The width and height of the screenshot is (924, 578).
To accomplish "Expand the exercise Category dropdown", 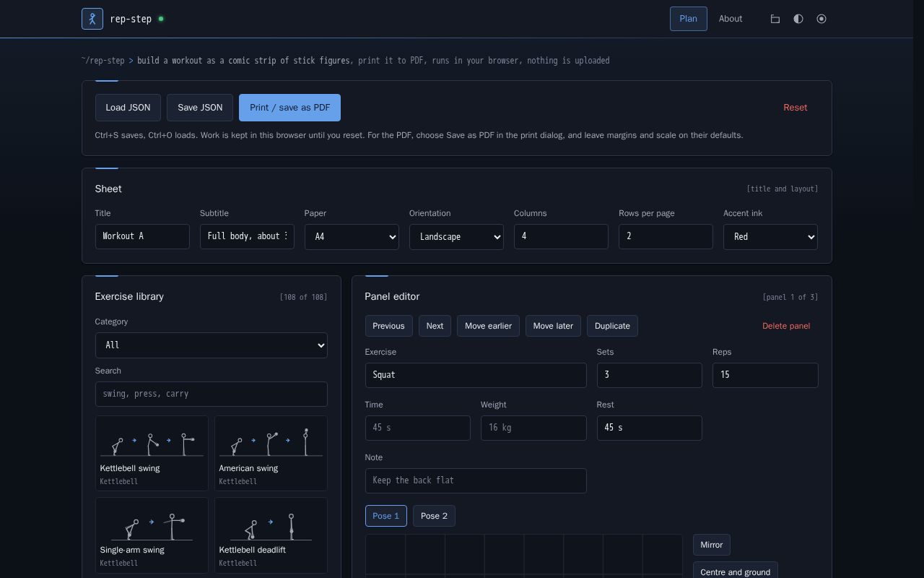I will click(212, 345).
